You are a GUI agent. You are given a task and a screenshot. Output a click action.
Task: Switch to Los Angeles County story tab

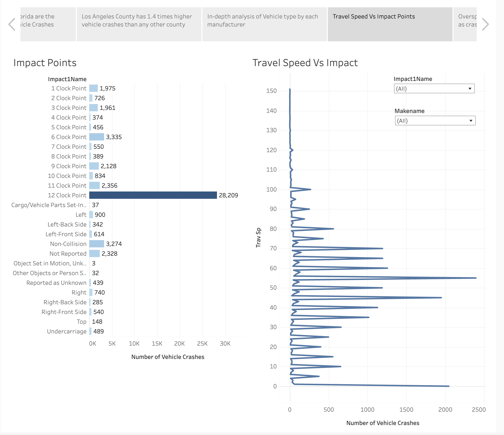(x=139, y=24)
